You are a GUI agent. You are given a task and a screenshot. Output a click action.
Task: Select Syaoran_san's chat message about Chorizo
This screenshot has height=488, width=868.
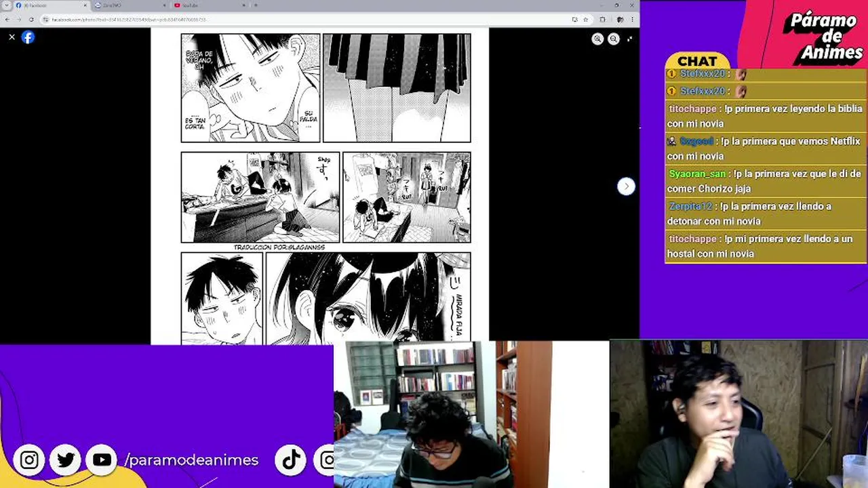tap(765, 181)
